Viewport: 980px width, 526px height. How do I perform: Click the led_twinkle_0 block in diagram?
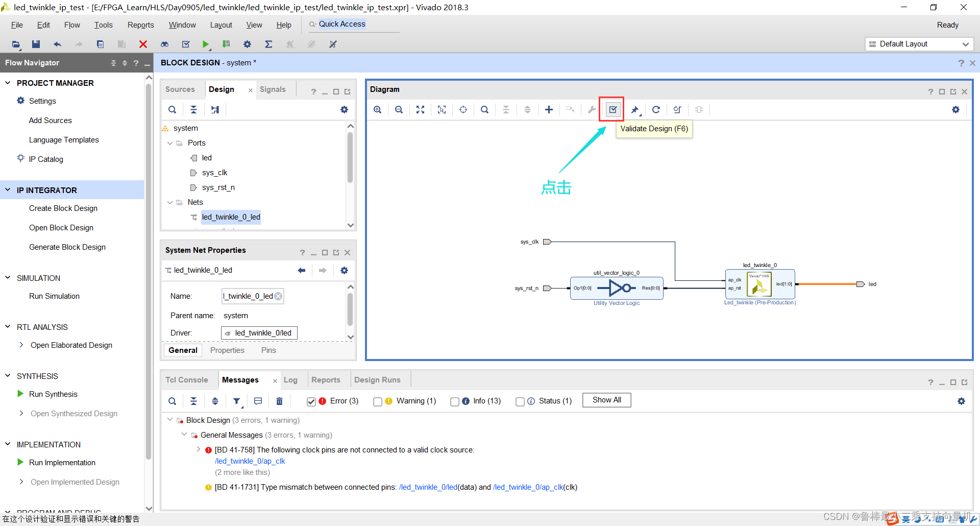(760, 284)
